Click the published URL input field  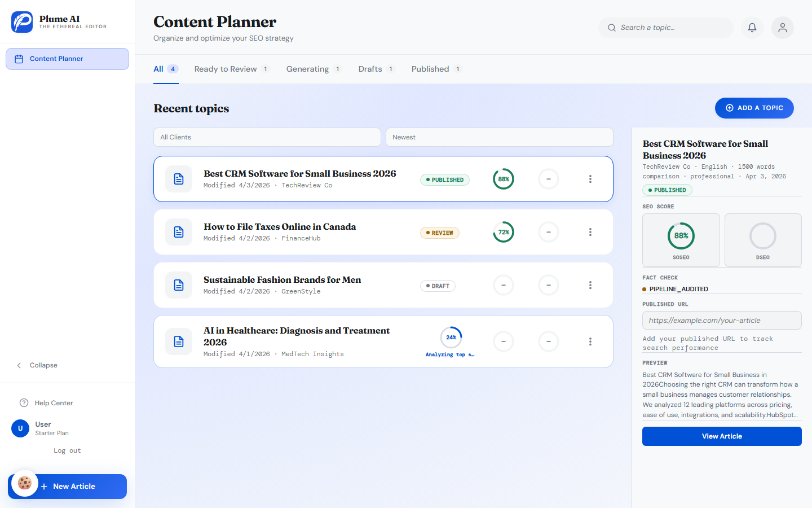point(722,320)
